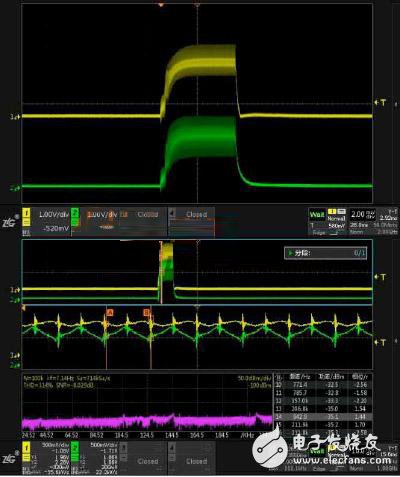Viewport: 400px width, 477px height.
Task: Click channel 1 ground marker left of main waveform
Action: pos(15,117)
